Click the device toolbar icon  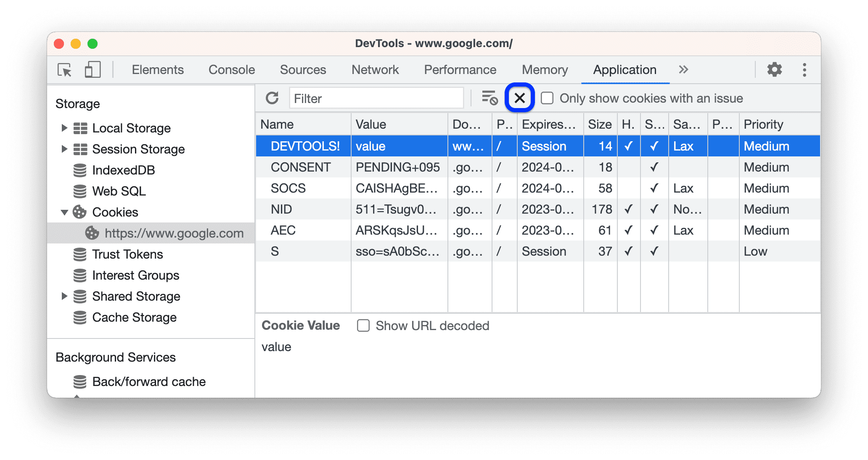(x=92, y=69)
